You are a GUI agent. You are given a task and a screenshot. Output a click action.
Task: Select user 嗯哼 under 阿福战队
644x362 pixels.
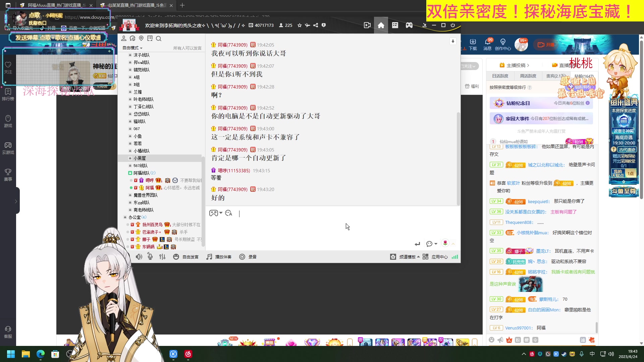150,180
